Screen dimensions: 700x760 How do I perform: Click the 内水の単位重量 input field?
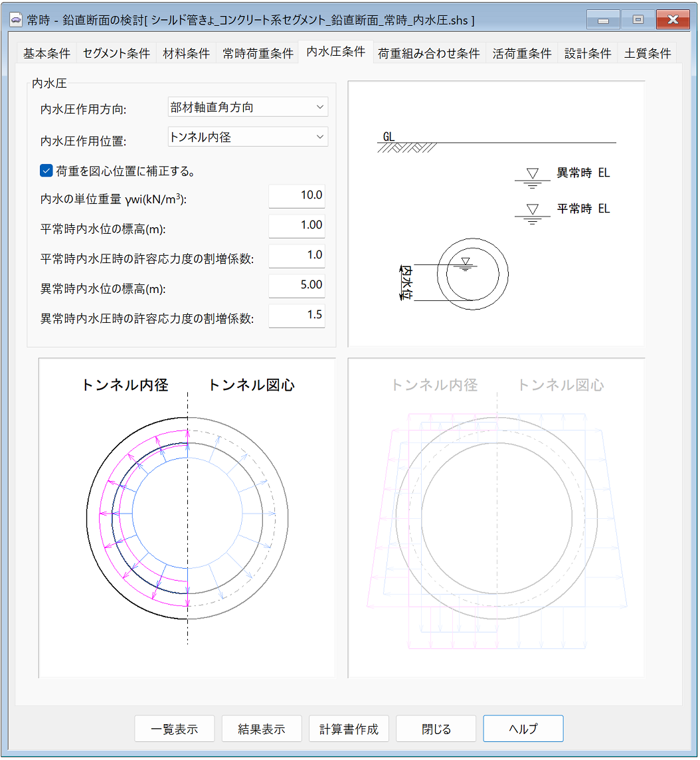[x=296, y=196]
